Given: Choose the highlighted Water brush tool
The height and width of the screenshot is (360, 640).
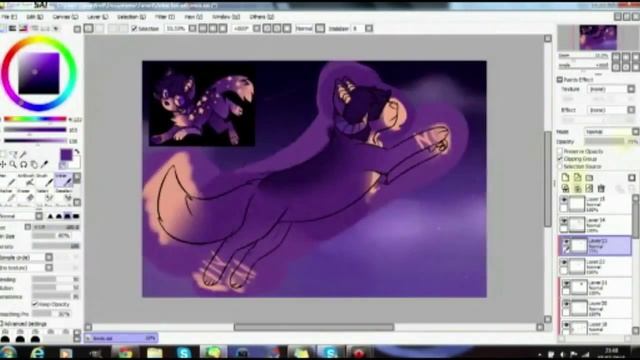Looking at the screenshot, I should click(63, 180).
